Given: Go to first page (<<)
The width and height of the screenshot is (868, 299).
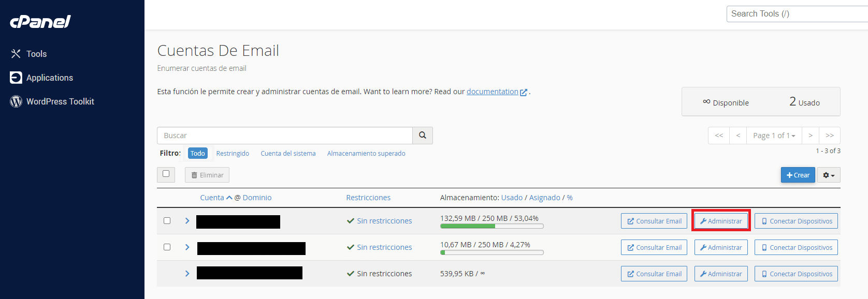Looking at the screenshot, I should [719, 136].
